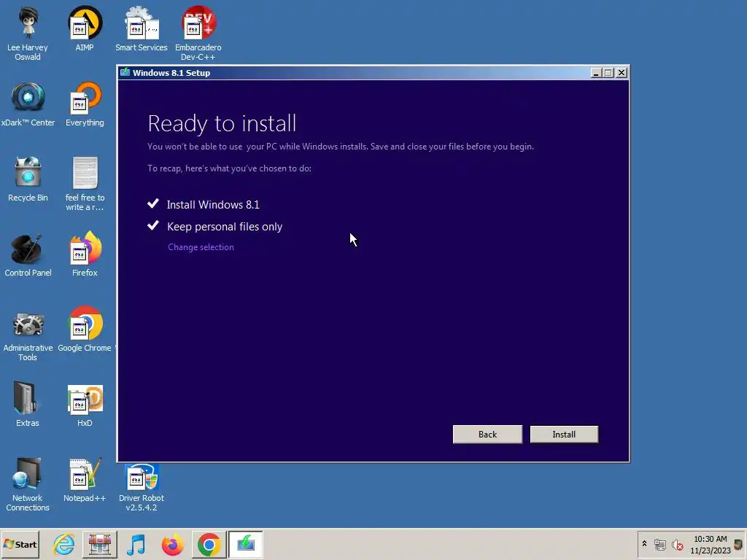This screenshot has width=747, height=560.
Task: Click the muted volume tray icon
Action: tap(677, 544)
